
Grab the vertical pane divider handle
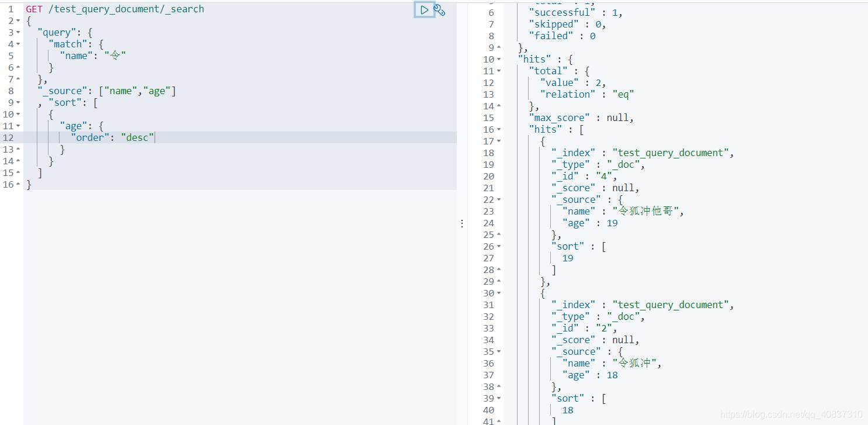[x=462, y=223]
